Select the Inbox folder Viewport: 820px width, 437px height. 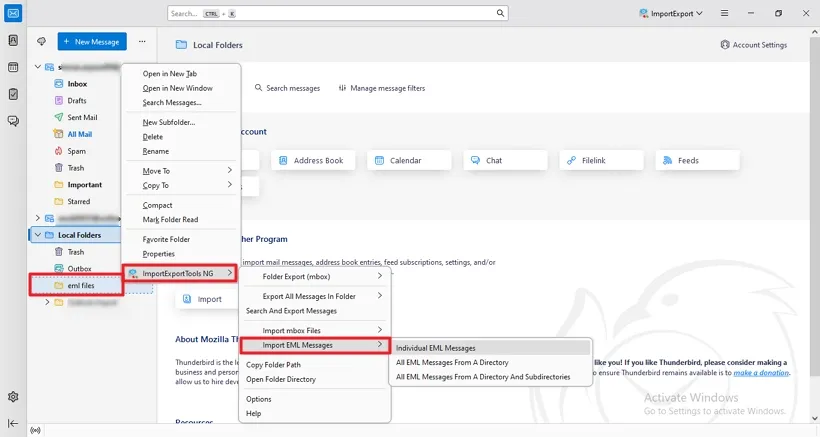[77, 84]
